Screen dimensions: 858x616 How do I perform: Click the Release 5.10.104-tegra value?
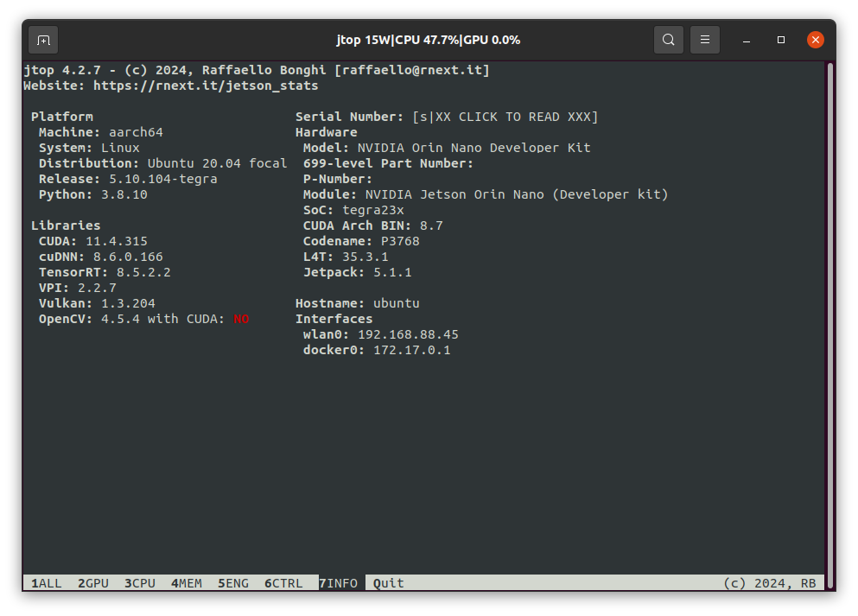pos(163,179)
